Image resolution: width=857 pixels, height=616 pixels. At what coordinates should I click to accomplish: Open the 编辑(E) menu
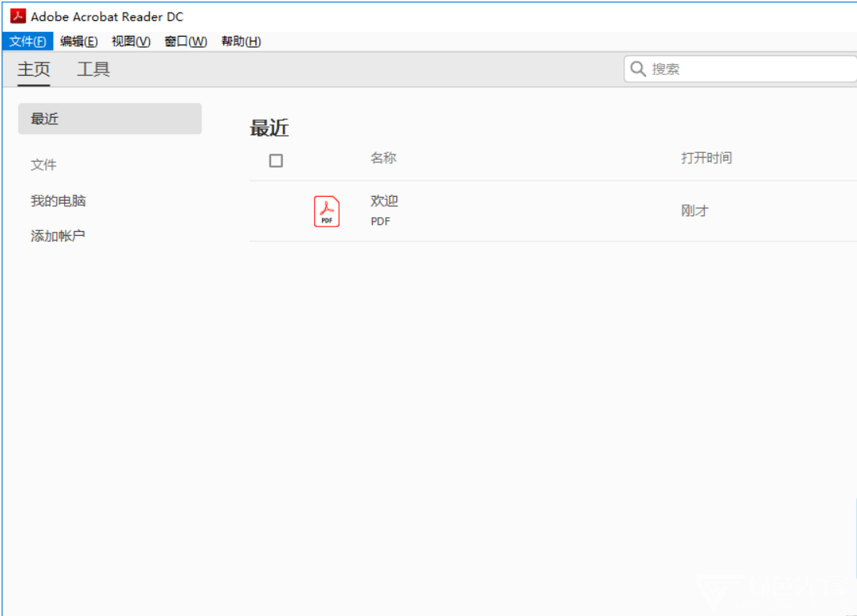point(79,41)
